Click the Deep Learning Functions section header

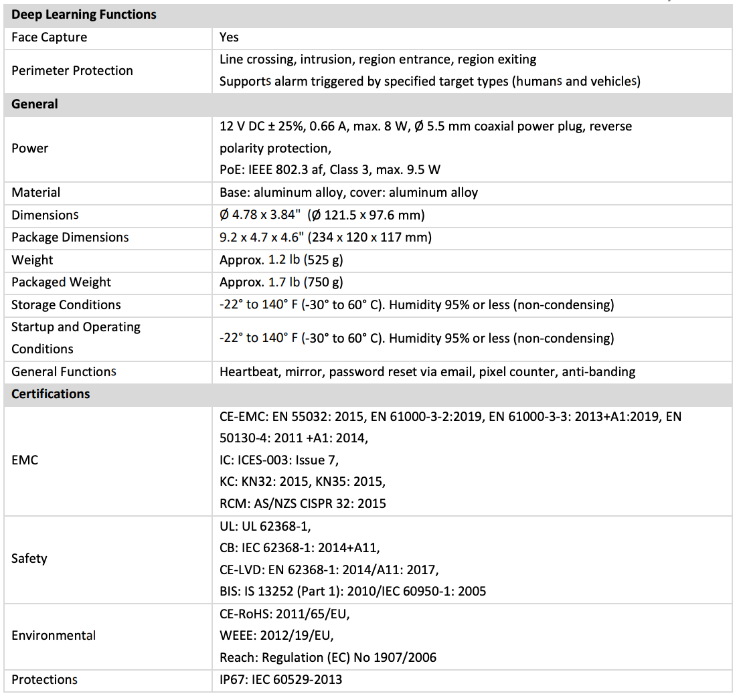click(x=84, y=15)
